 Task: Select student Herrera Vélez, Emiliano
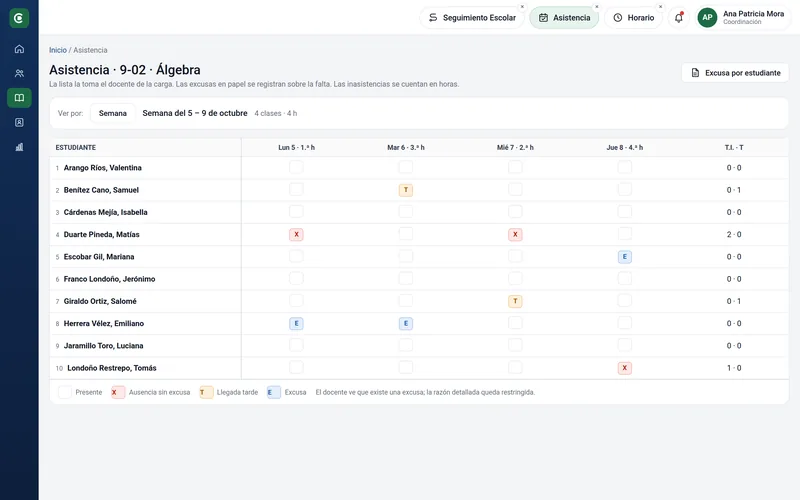104,323
